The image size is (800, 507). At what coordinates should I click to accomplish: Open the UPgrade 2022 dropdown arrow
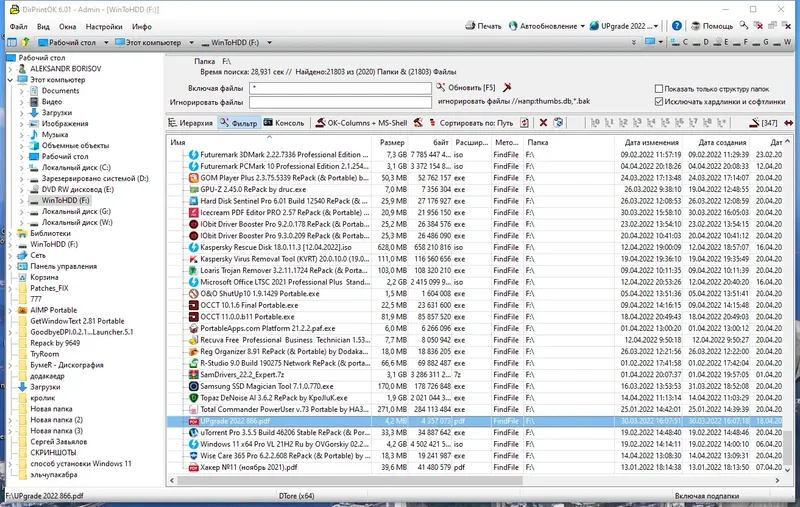[x=656, y=26]
